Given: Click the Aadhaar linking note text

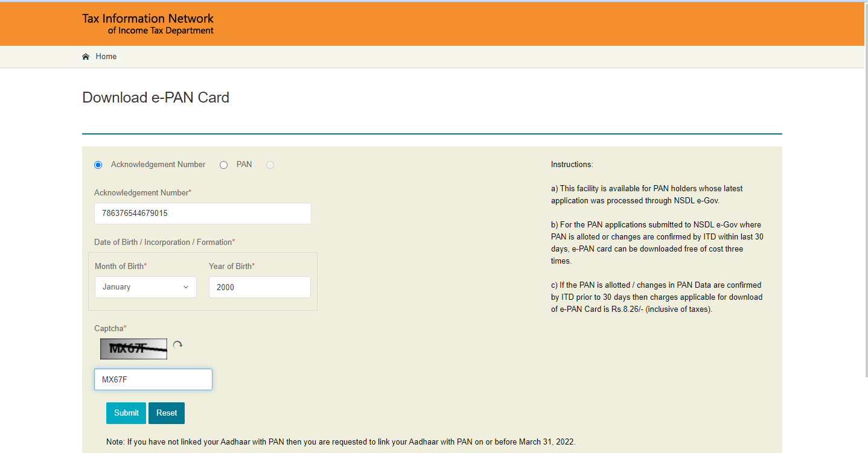Looking at the screenshot, I should point(340,442).
